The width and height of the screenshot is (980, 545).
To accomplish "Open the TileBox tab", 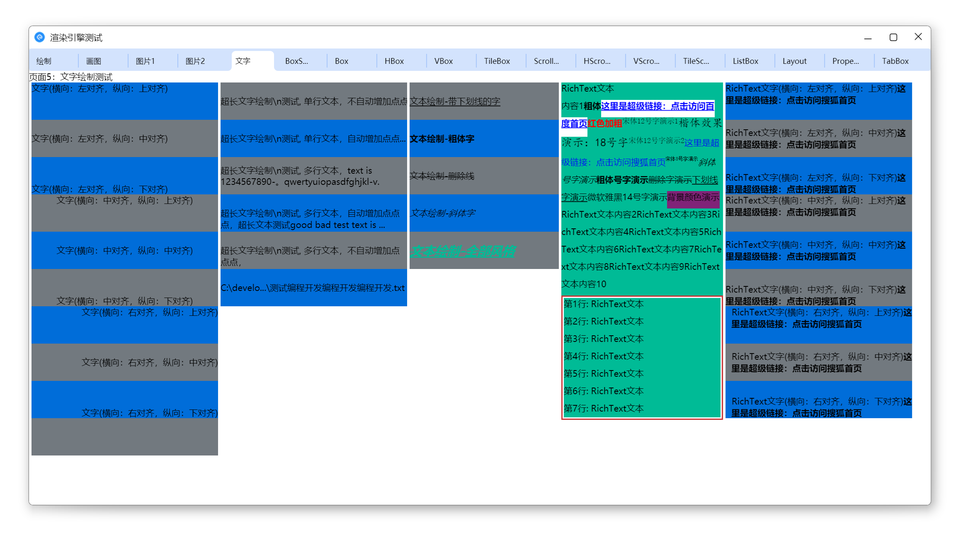I will click(497, 61).
